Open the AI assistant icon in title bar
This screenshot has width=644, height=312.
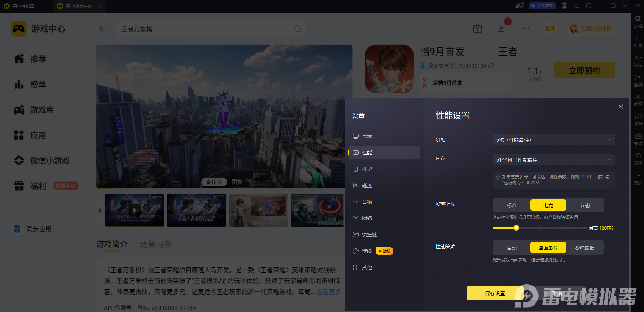(520, 6)
